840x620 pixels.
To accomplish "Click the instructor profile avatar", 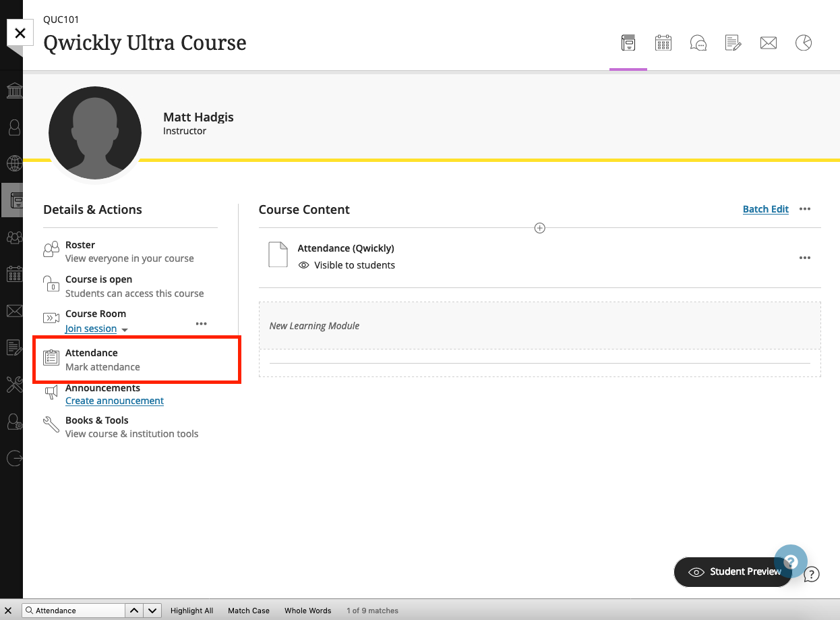I will pyautogui.click(x=95, y=133).
